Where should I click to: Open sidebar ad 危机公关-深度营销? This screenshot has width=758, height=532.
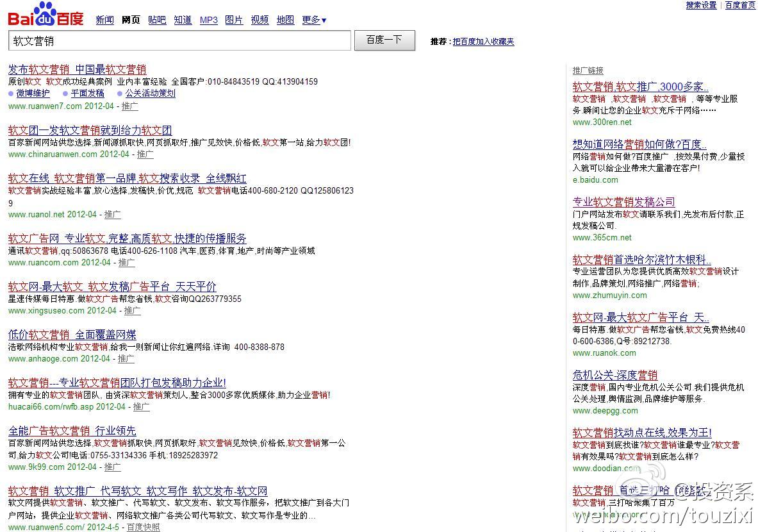coord(615,376)
